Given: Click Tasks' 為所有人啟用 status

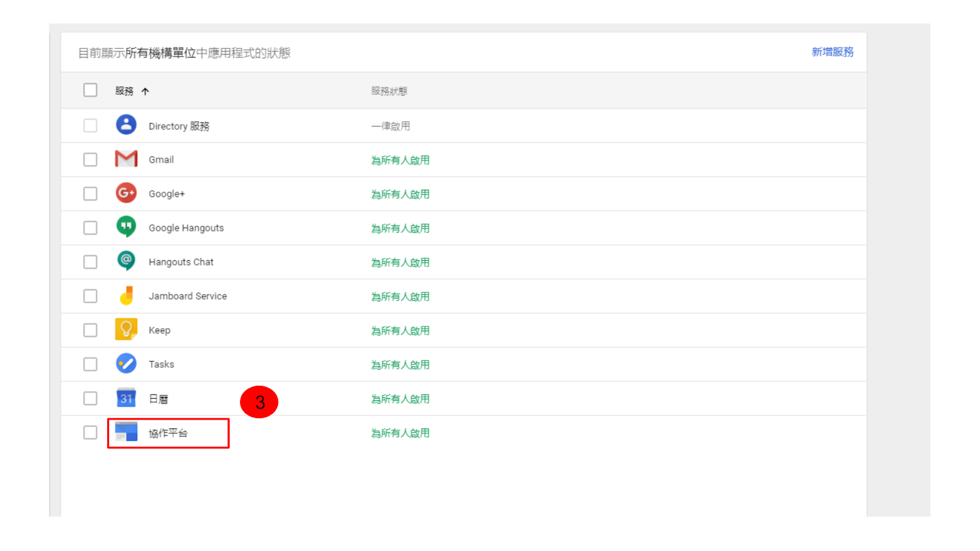Looking at the screenshot, I should click(401, 365).
